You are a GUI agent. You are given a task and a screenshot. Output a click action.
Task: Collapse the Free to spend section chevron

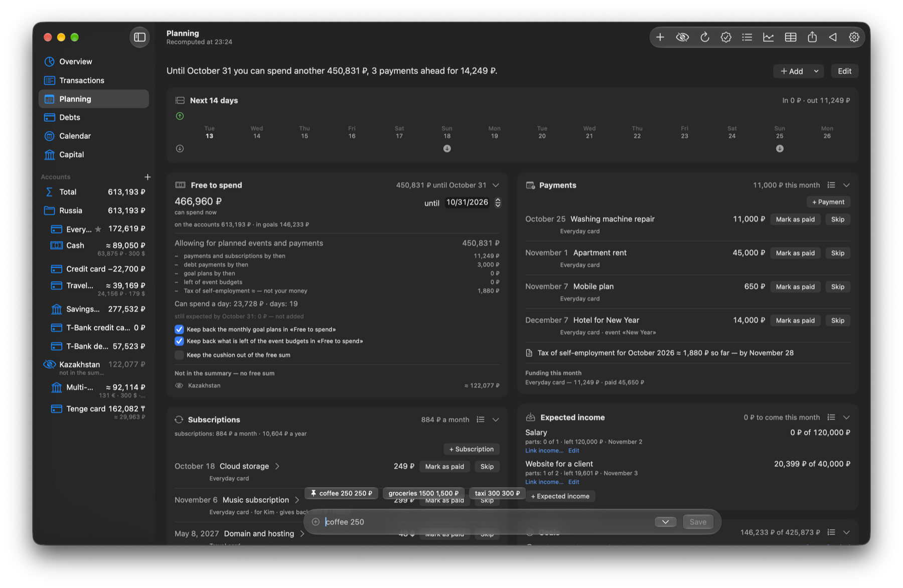tap(496, 185)
